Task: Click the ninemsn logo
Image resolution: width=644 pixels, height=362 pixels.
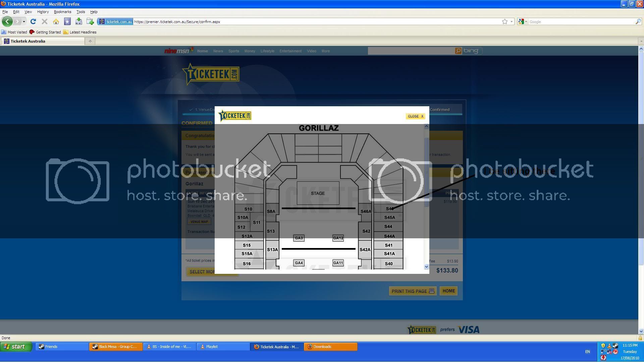Action: point(178,51)
